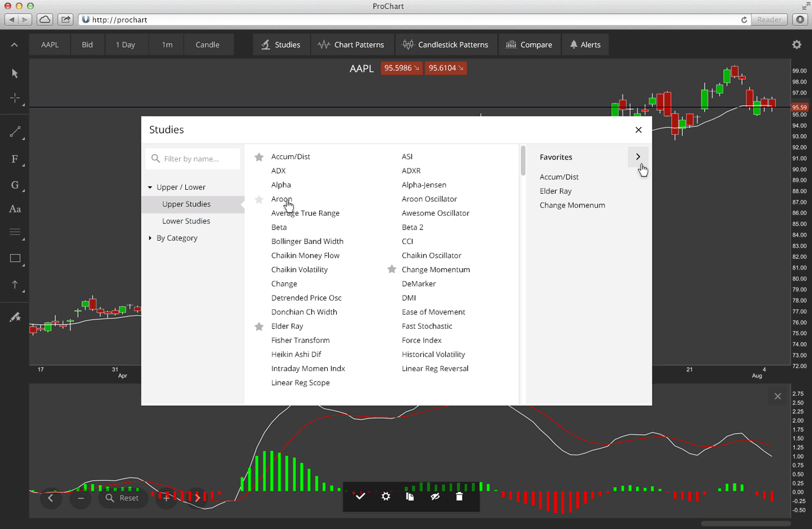Add the Fast Stochastic study
This screenshot has height=529, width=812.
[427, 326]
